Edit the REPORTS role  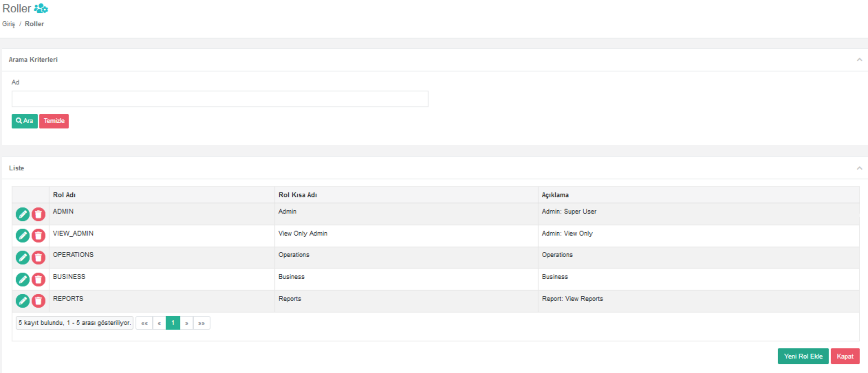23,301
